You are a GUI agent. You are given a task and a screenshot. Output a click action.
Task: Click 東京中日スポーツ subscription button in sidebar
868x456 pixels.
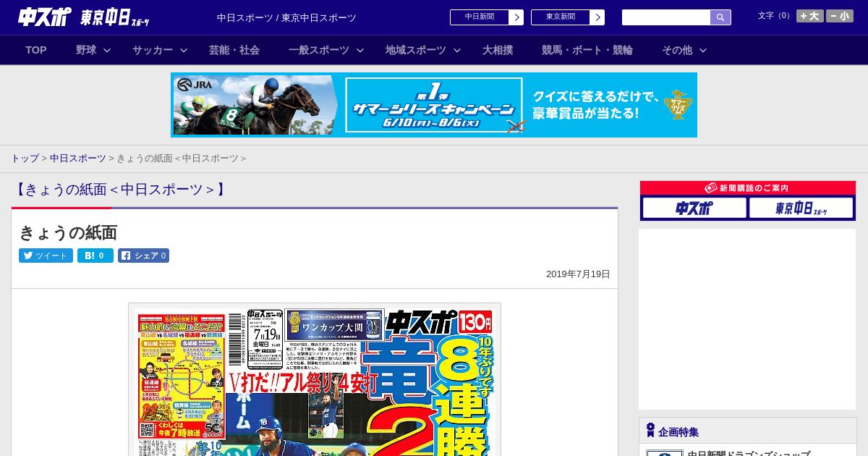pos(801,208)
